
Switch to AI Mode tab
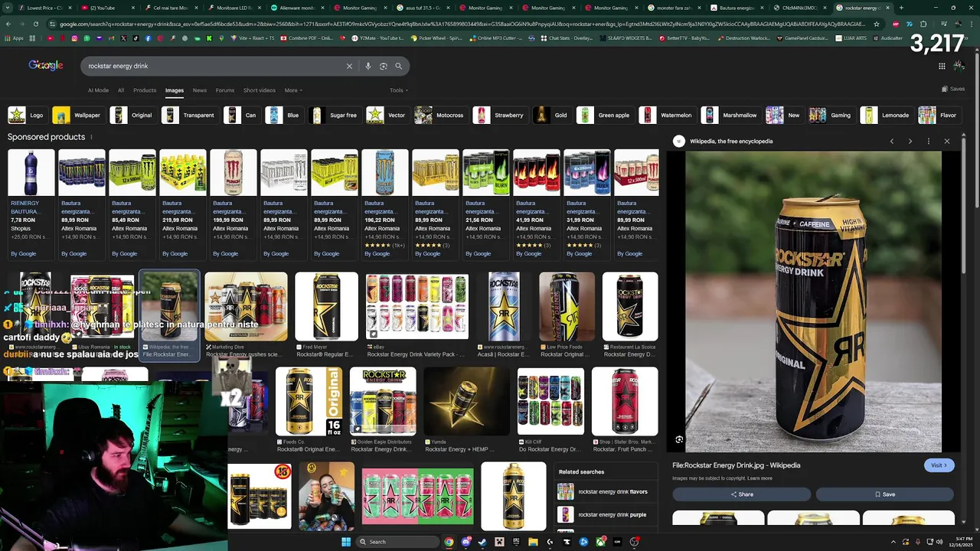click(98, 90)
